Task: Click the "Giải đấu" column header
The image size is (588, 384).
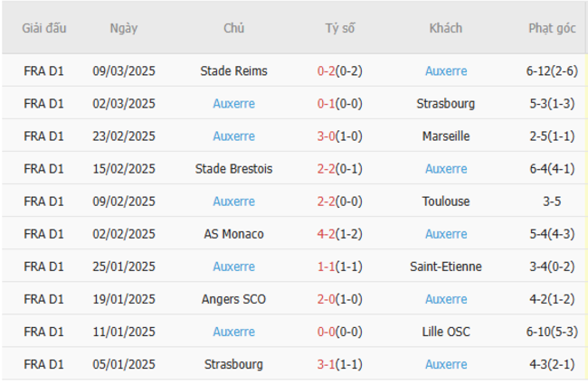Action: [44, 28]
